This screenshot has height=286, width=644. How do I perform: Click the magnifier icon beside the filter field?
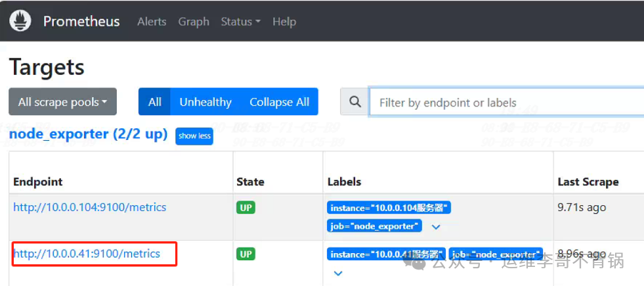tap(355, 102)
